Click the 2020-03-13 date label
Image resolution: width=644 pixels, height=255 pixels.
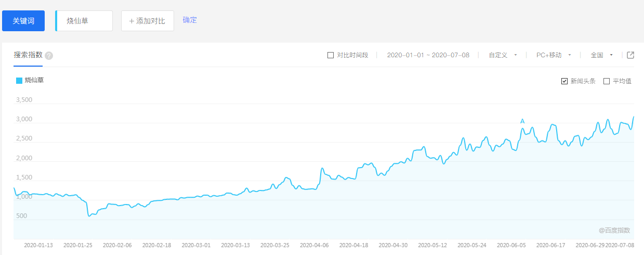(x=235, y=245)
